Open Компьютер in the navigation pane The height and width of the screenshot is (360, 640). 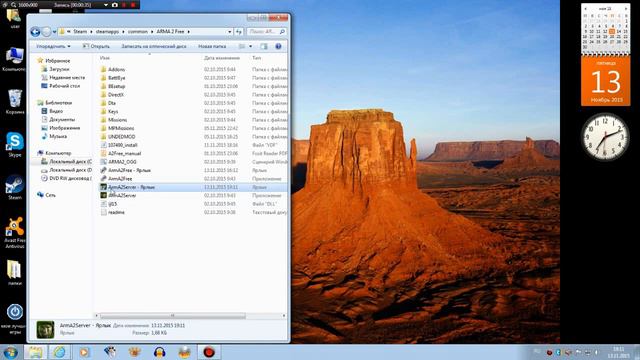point(58,153)
